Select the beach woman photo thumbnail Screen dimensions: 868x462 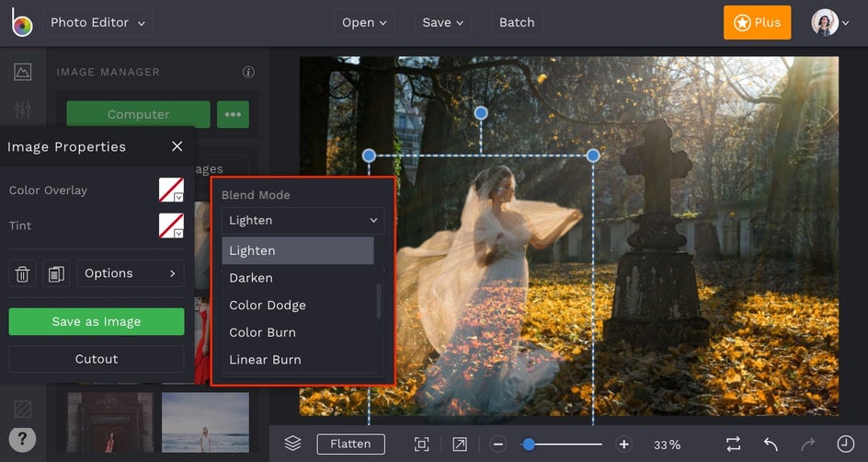pos(205,422)
